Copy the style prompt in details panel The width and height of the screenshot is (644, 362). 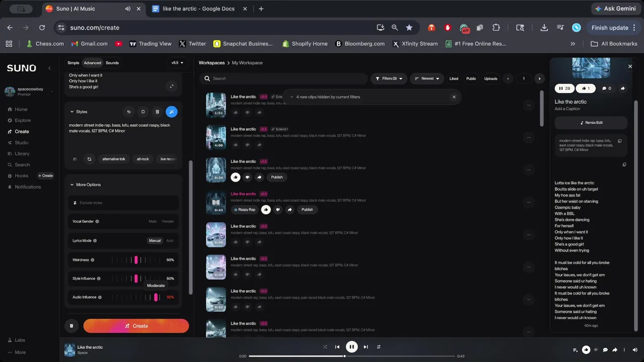[620, 141]
